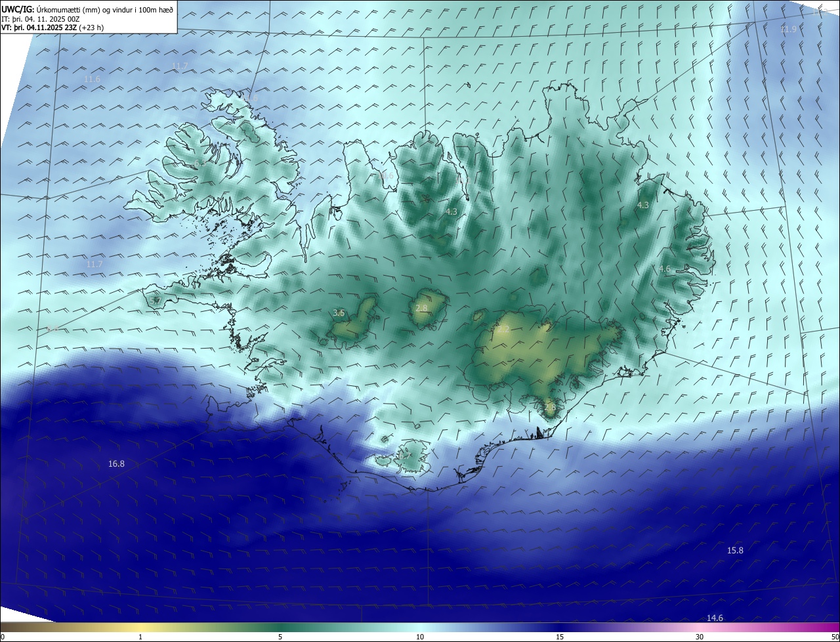Click colorbar tick label 10
The image size is (840, 642).
pos(420,637)
